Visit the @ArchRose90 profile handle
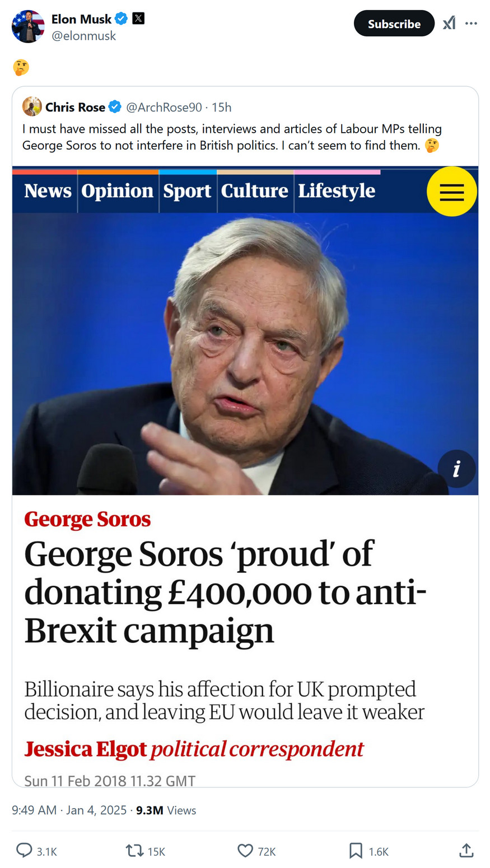This screenshot has height=868, width=490. 164,107
